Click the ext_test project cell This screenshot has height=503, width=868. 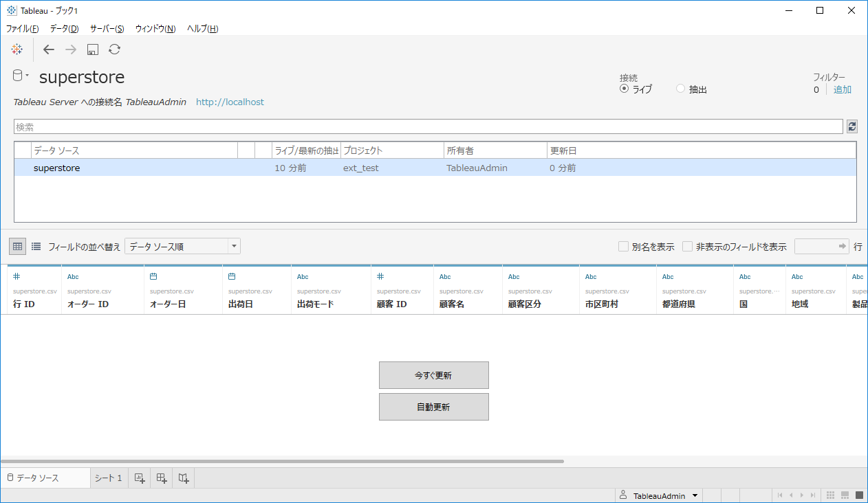[361, 168]
